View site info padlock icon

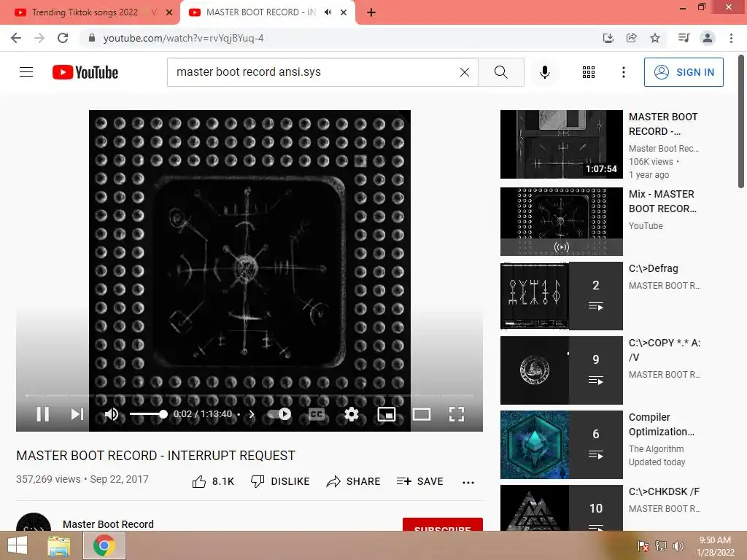click(92, 38)
